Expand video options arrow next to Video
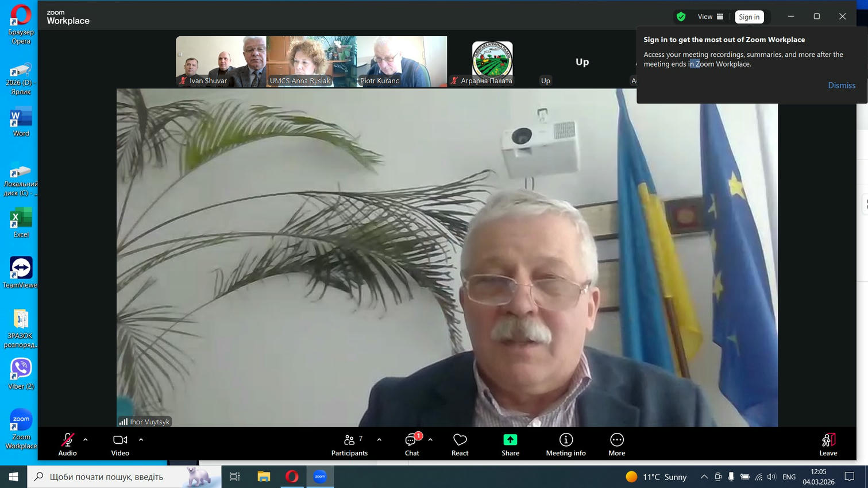Viewport: 868px width, 488px height. coord(141,440)
